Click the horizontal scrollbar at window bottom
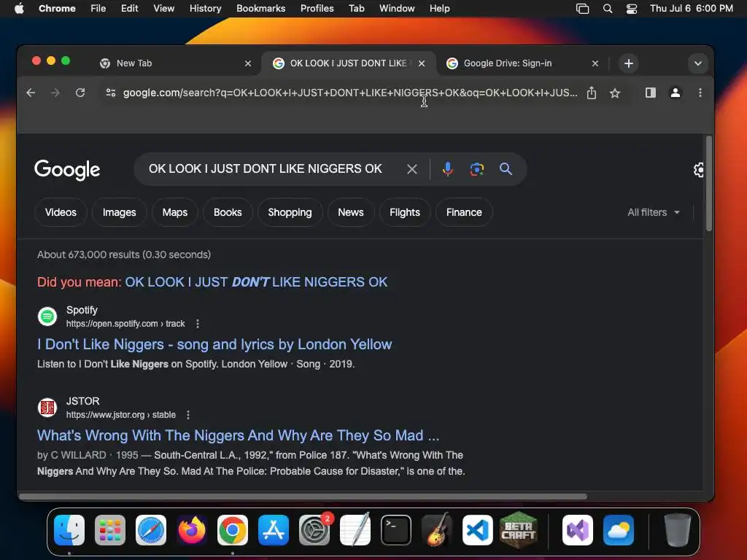Viewport: 747px width, 560px height. click(x=303, y=497)
